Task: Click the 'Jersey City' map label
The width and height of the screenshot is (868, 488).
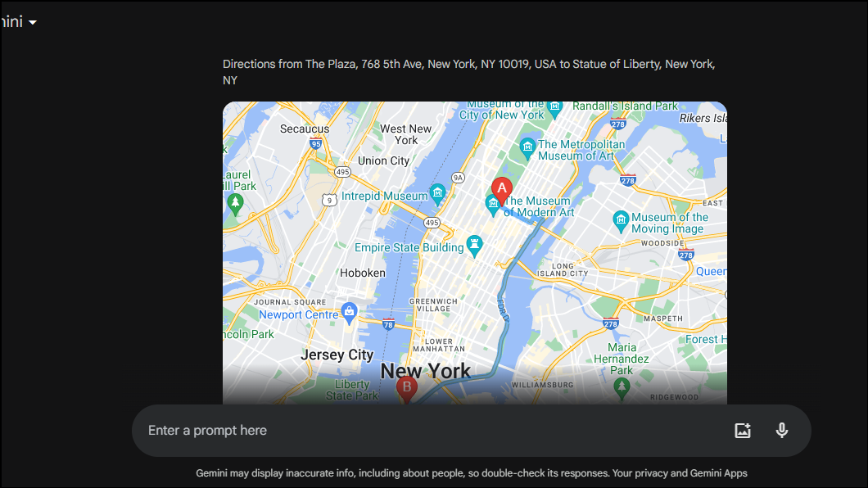Action: click(x=337, y=355)
